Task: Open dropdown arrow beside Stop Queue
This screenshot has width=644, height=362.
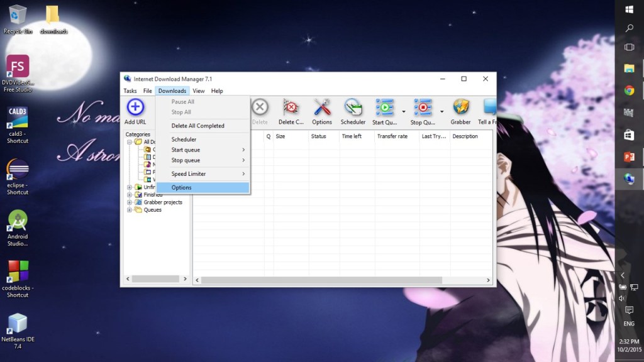Action: [442, 112]
